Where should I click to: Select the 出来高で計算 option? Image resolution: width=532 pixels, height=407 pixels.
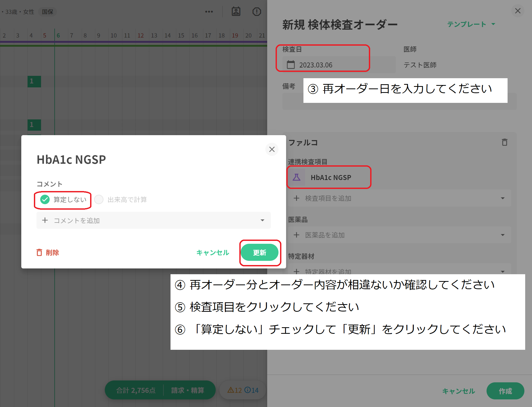[99, 199]
